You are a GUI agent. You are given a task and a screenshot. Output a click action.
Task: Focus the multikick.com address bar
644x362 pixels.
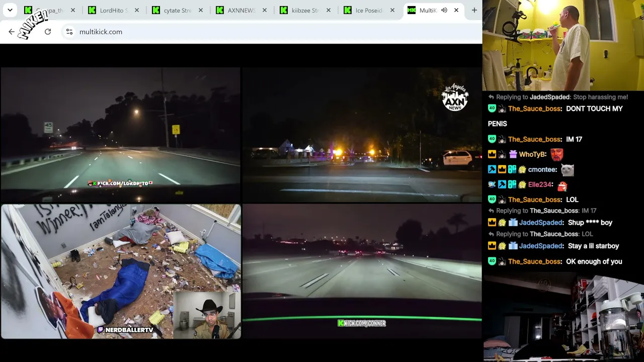pyautogui.click(x=272, y=32)
